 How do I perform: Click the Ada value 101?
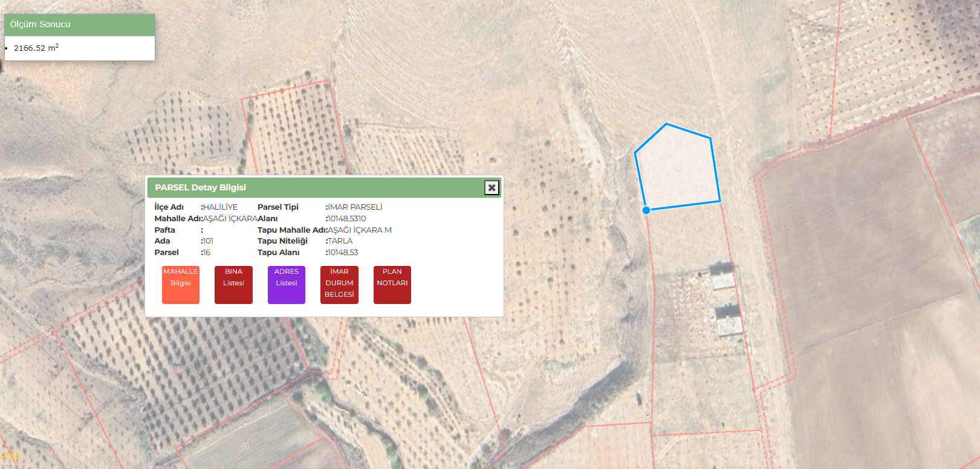coord(208,241)
